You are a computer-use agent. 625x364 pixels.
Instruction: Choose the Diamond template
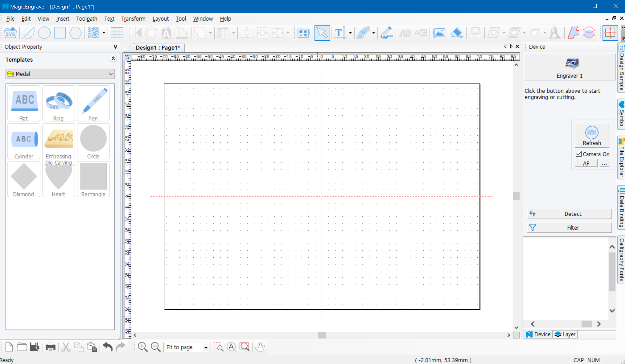coord(24,179)
